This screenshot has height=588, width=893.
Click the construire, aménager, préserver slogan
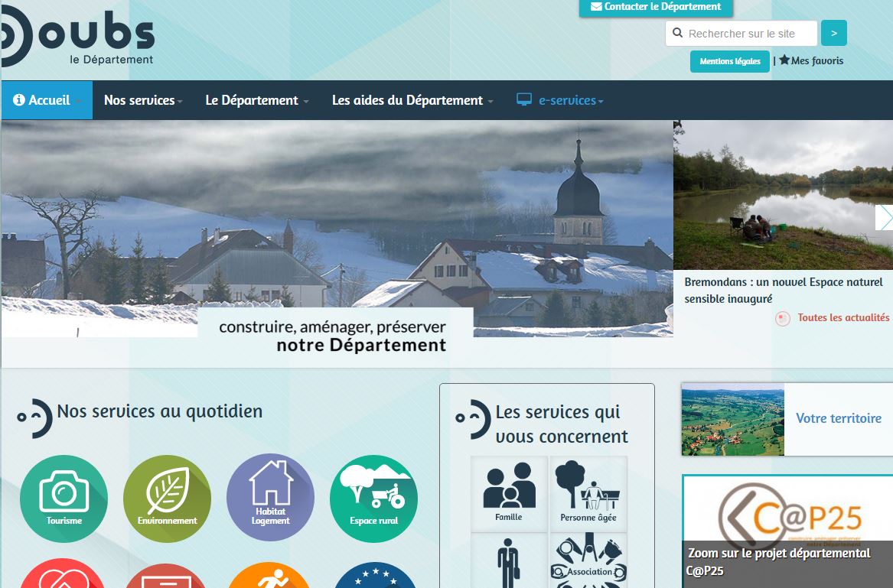click(x=333, y=336)
